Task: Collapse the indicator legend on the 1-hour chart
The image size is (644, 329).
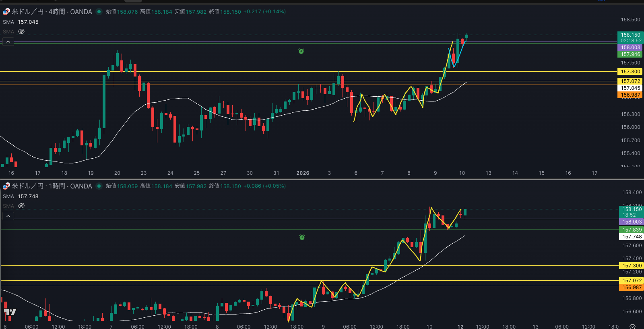Action: [8, 216]
